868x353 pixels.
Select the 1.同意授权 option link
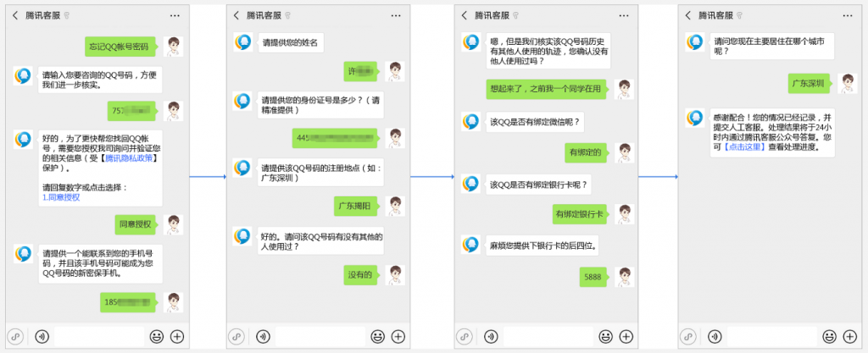pyautogui.click(x=61, y=197)
